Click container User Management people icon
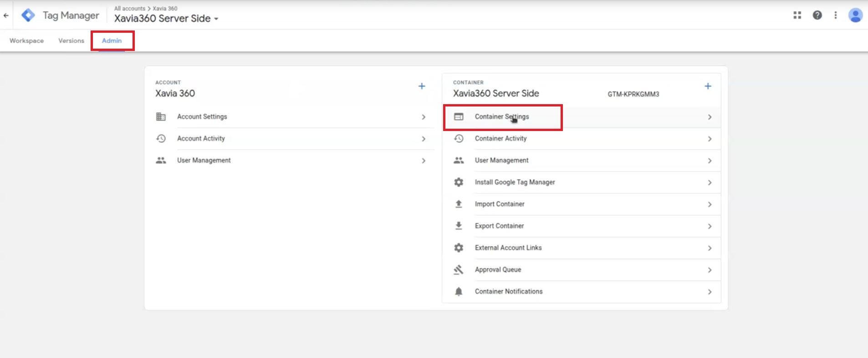This screenshot has height=358, width=868. pos(459,160)
